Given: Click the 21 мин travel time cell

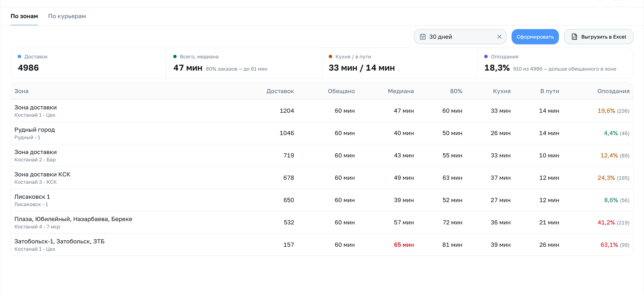Looking at the screenshot, I should tap(549, 223).
